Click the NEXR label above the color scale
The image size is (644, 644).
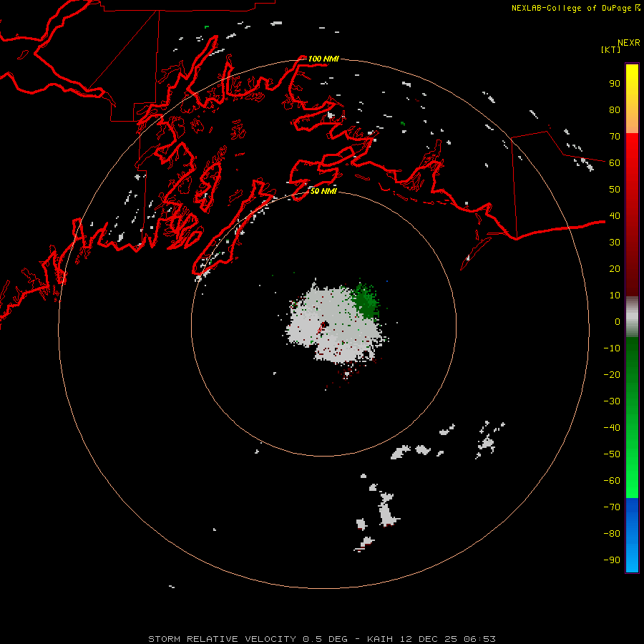[x=629, y=43]
